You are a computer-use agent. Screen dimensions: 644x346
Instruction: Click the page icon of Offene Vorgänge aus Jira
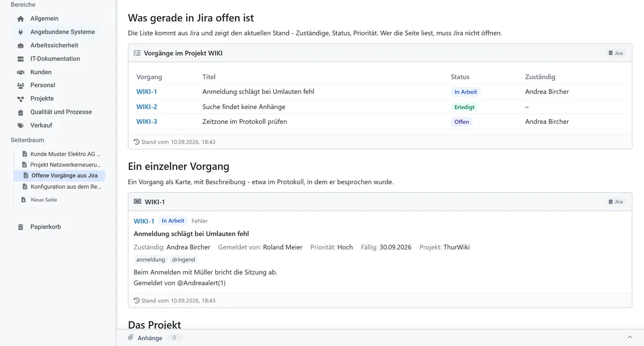[26, 175]
